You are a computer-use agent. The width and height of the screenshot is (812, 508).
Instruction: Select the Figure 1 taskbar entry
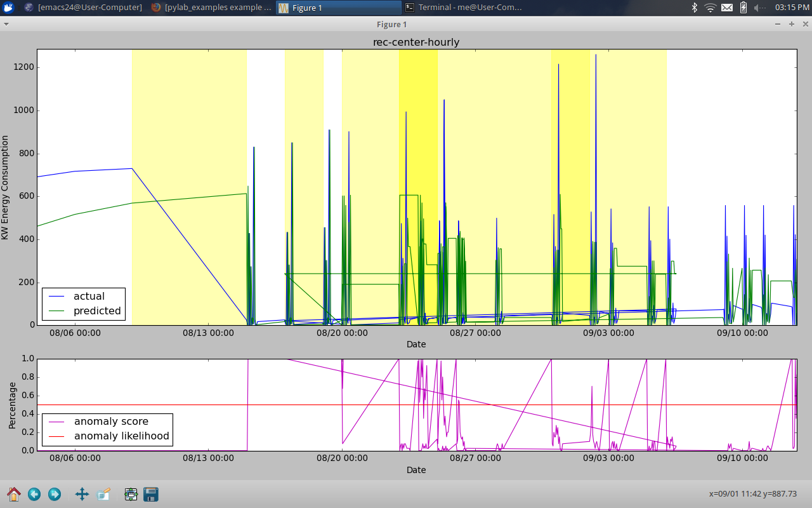[337, 8]
